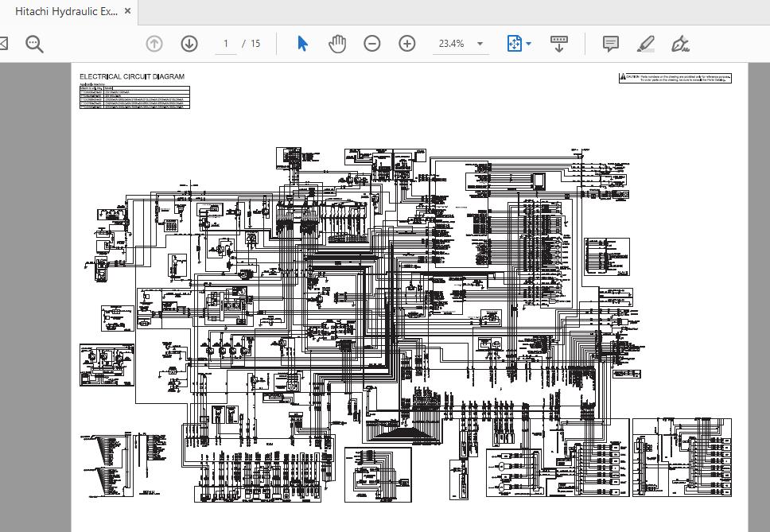
Task: Open the find text magnifier tool
Action: [34, 44]
